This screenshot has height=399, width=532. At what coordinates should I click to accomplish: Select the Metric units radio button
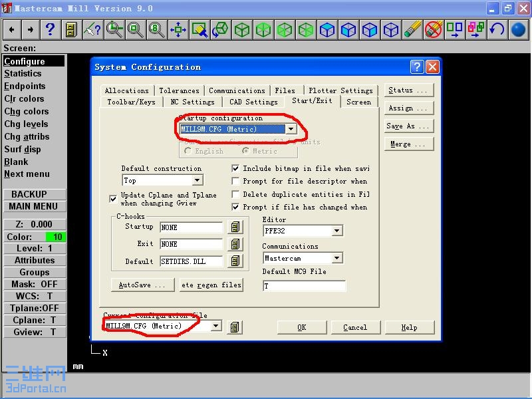coord(245,151)
